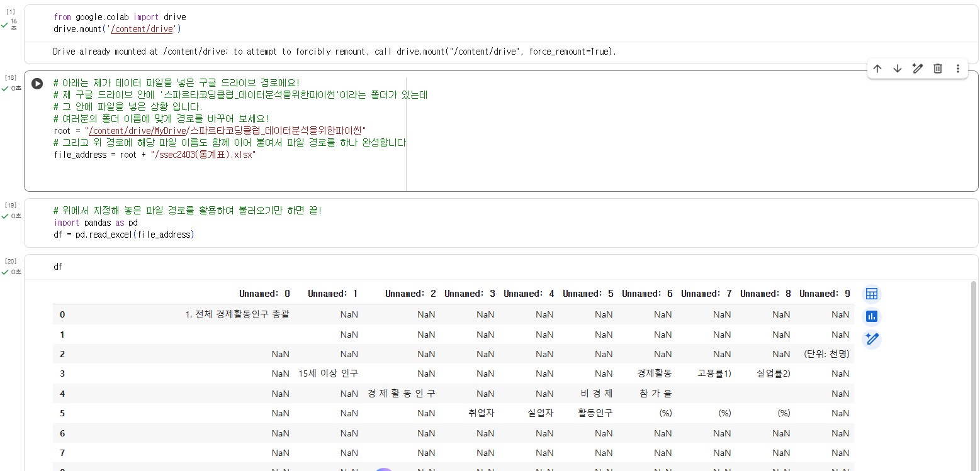
Task: Move the selected cell up
Action: 877,69
